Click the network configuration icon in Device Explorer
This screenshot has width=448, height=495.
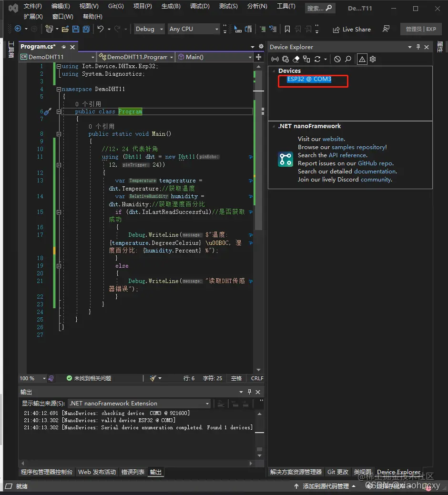coord(306,59)
